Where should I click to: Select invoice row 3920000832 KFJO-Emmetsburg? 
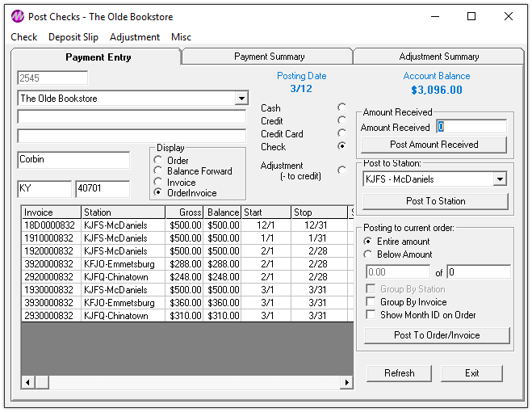click(48, 264)
